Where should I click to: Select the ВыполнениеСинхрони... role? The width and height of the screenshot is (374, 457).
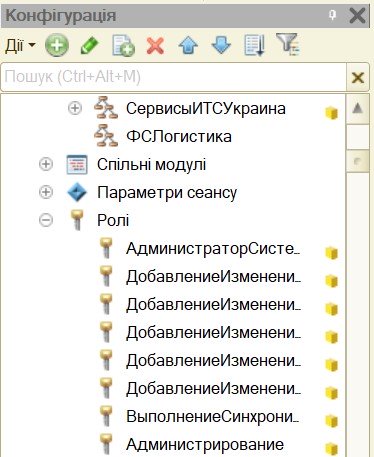tap(213, 416)
